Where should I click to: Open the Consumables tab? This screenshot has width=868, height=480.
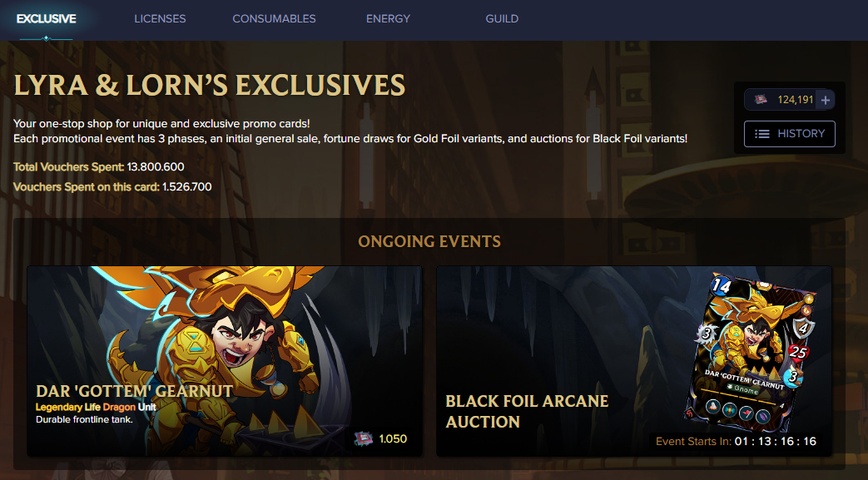click(x=274, y=18)
